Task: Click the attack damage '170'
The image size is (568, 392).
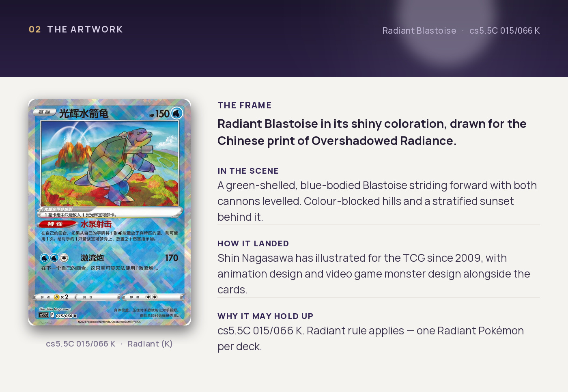Action: pyautogui.click(x=172, y=258)
